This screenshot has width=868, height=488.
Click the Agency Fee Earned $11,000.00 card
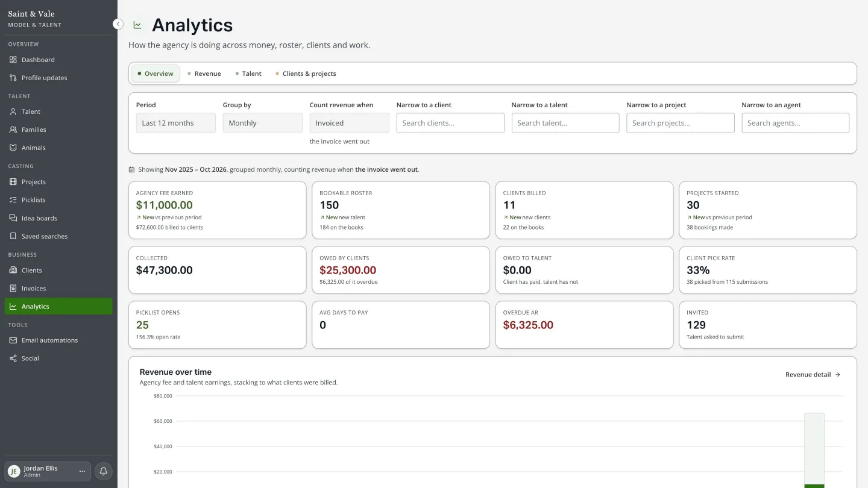click(x=217, y=210)
